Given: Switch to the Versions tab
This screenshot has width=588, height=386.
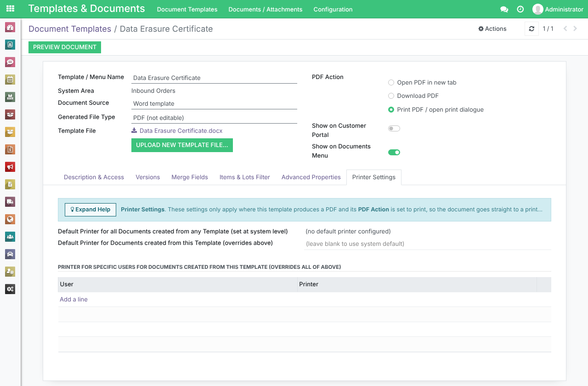Looking at the screenshot, I should pyautogui.click(x=148, y=177).
